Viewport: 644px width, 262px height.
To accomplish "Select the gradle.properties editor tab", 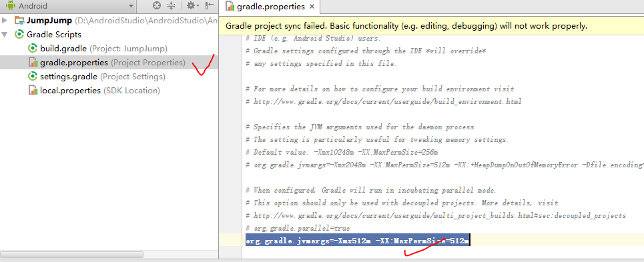I will click(x=270, y=7).
